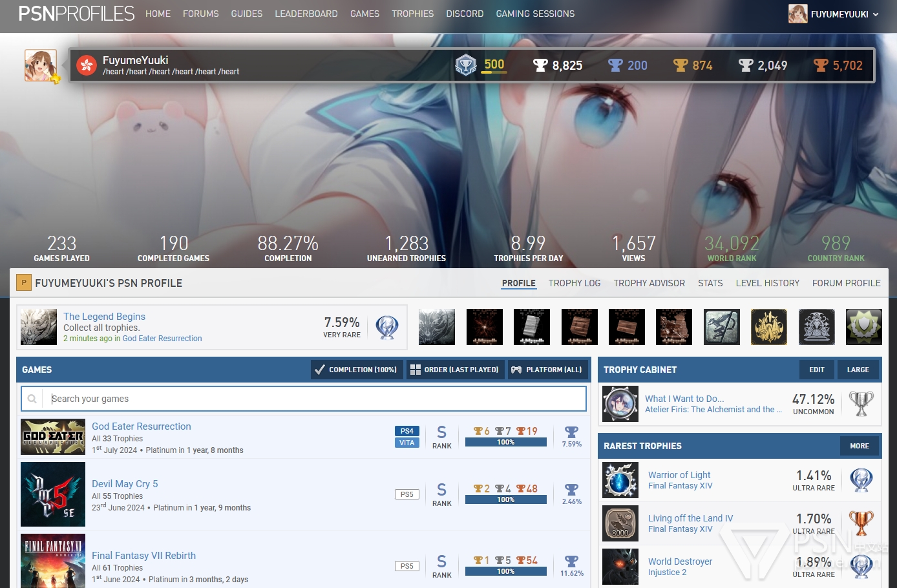Switch to the FORUM PROFILE tab
This screenshot has height=588, width=897.
click(x=847, y=283)
